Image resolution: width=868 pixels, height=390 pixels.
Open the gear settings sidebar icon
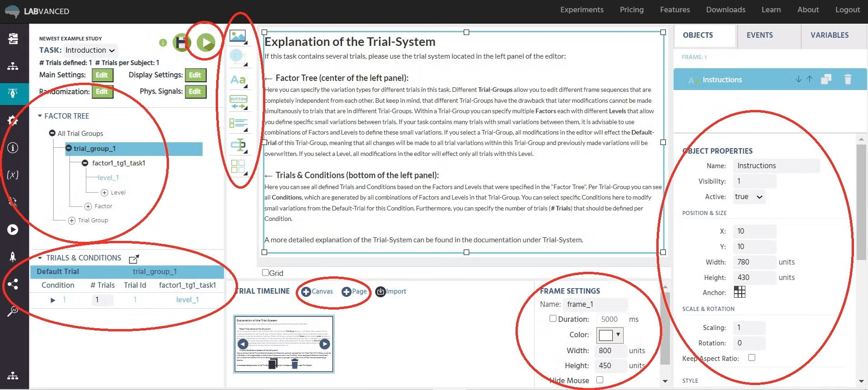point(13,120)
